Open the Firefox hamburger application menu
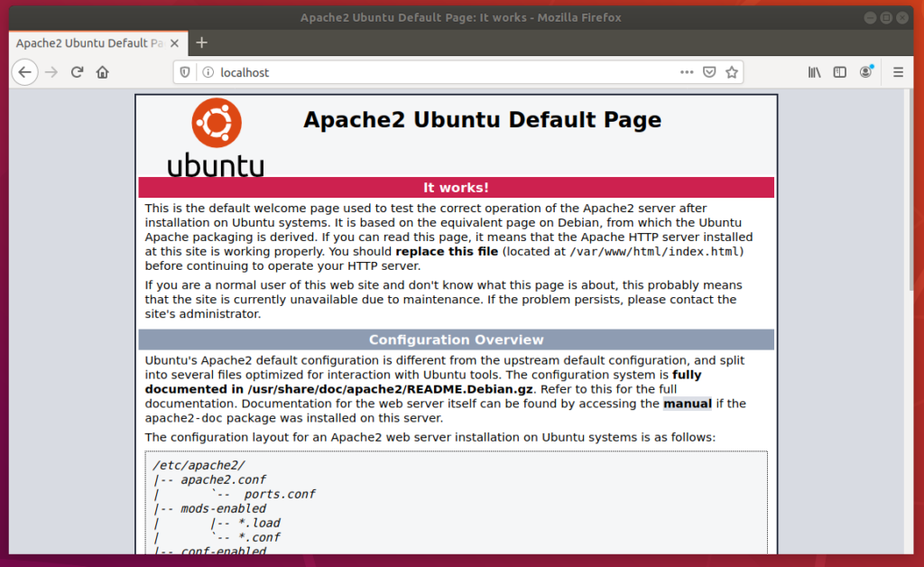Screen dimensions: 924x567 click(x=898, y=72)
